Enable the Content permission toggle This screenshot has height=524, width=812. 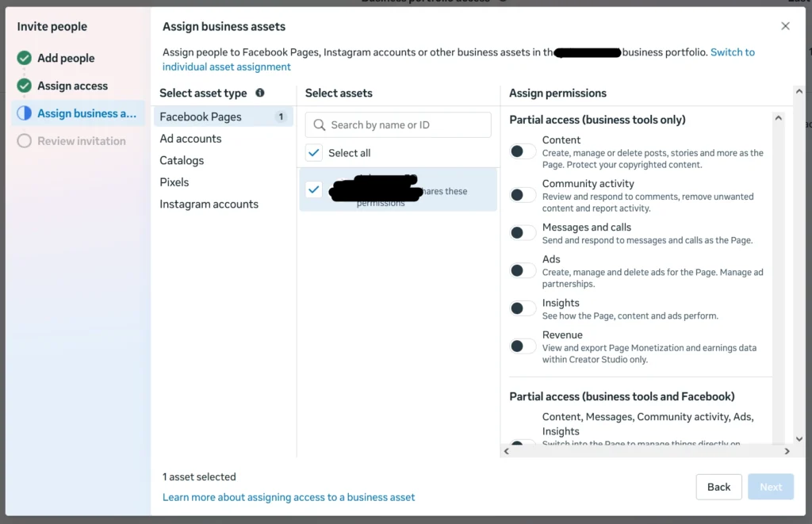pos(523,151)
